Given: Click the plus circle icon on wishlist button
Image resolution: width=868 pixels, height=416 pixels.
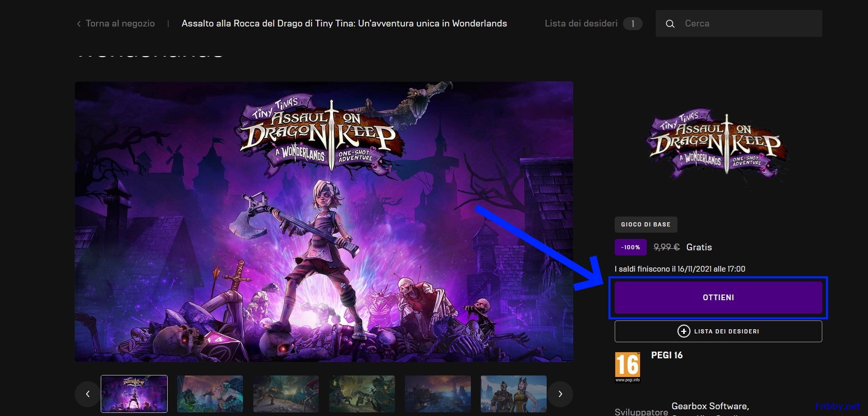Looking at the screenshot, I should [684, 331].
